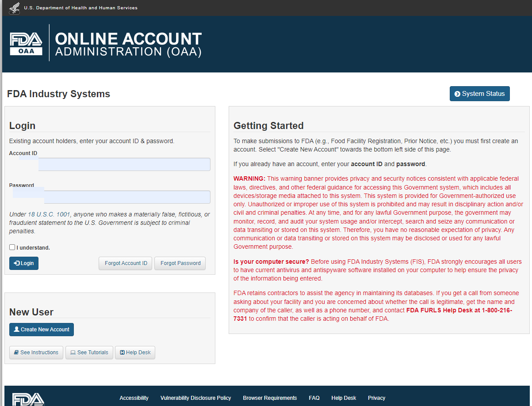Image resolution: width=532 pixels, height=406 pixels.
Task: Click the 'Login' section heading
Action: pos(22,125)
